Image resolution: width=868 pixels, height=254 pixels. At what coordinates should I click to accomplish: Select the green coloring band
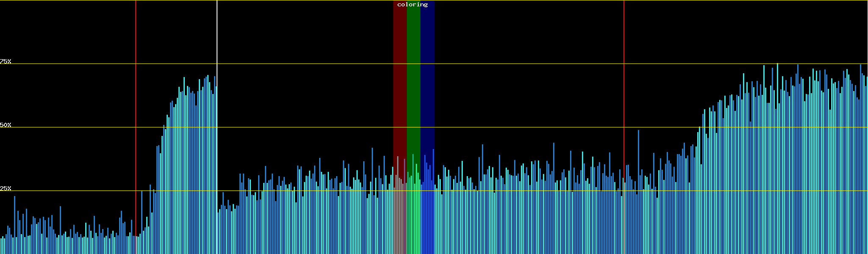(x=413, y=85)
